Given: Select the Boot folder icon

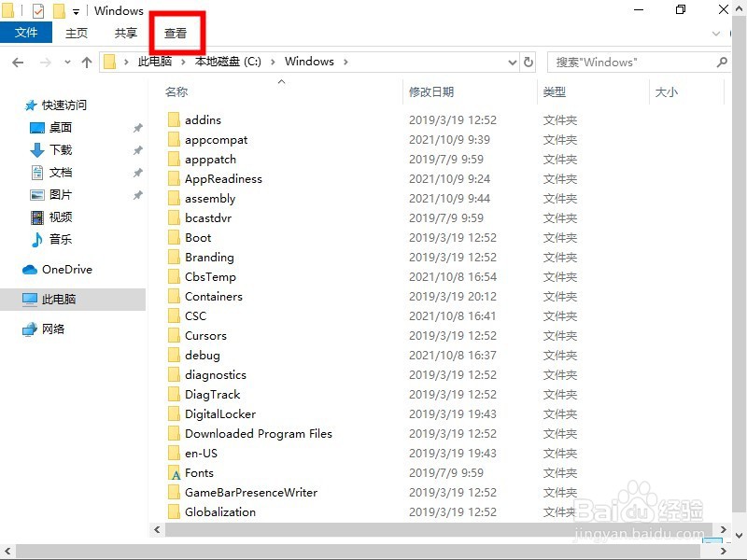Looking at the screenshot, I should (174, 237).
